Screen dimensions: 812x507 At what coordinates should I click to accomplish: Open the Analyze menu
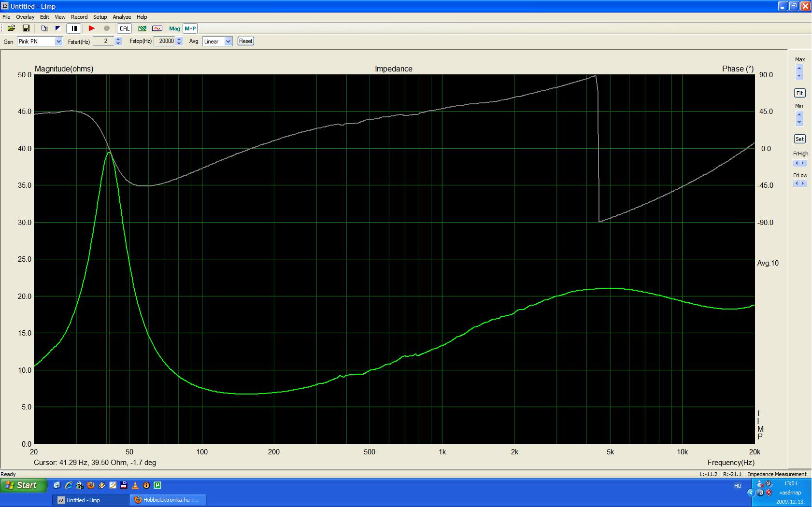click(122, 17)
